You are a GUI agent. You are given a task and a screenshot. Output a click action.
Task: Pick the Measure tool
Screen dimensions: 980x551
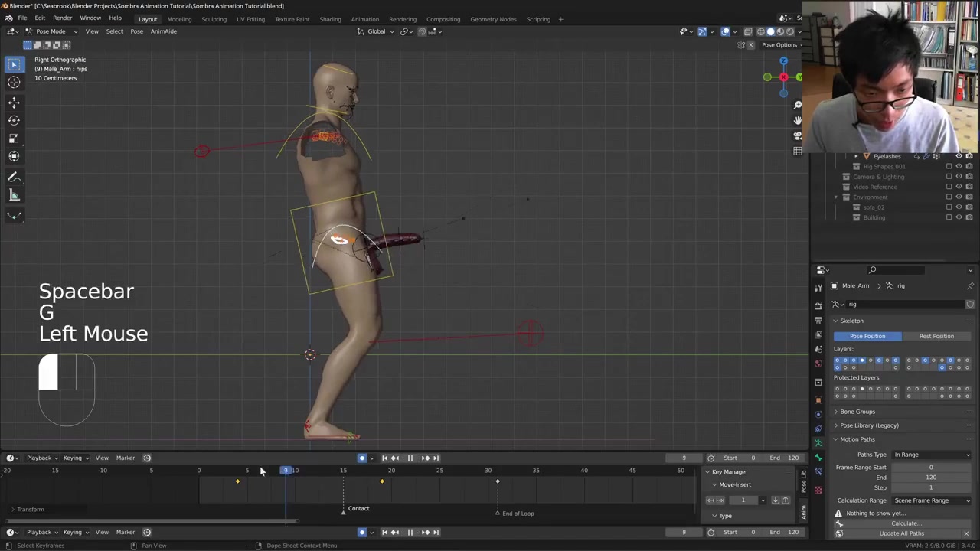(14, 195)
